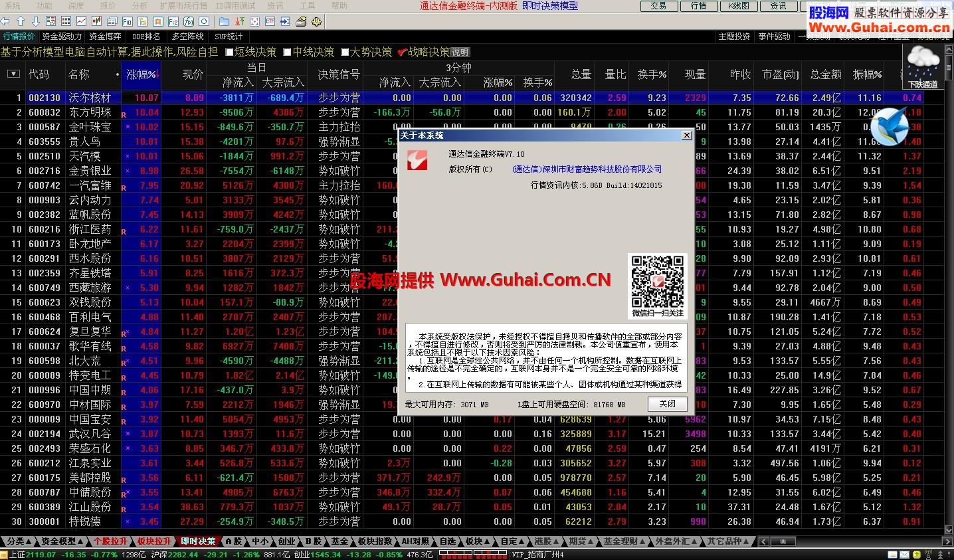Image resolution: width=954 pixels, height=560 pixels.
Task: Switch to the SUP统计 tab
Action: (x=229, y=37)
